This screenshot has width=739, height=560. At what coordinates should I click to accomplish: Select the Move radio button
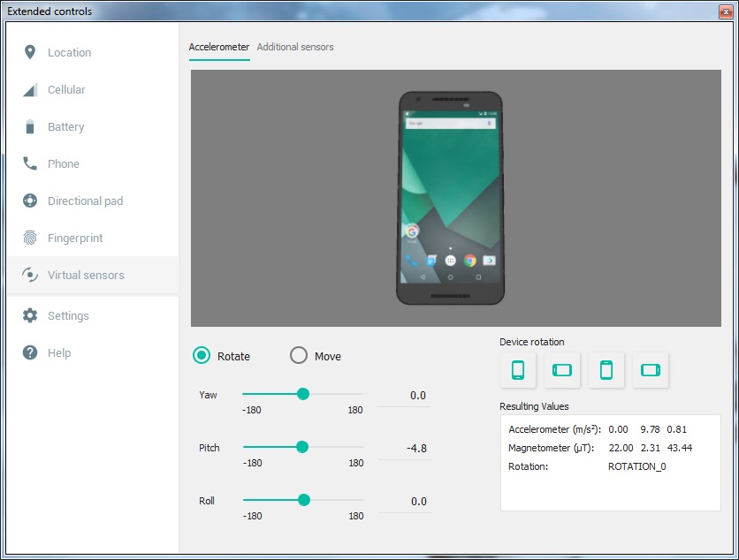pyautogui.click(x=299, y=356)
